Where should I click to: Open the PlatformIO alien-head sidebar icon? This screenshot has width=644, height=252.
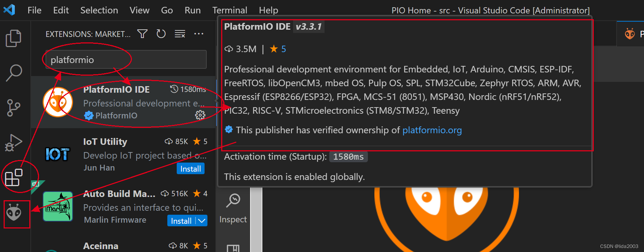(14, 212)
